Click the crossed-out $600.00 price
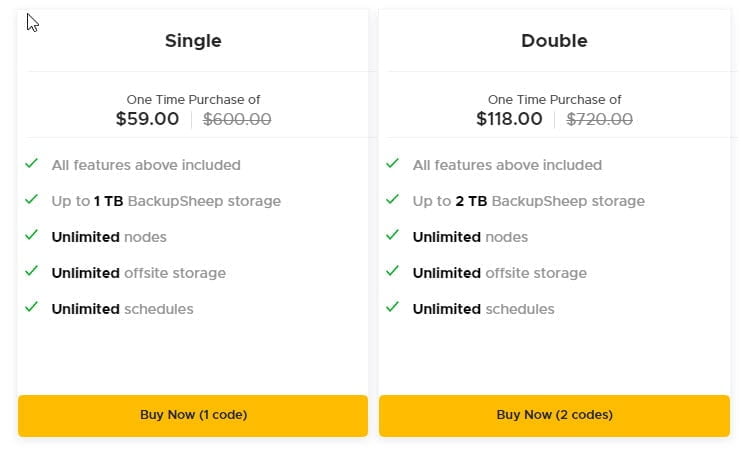The width and height of the screenshot is (742, 458). pos(237,119)
